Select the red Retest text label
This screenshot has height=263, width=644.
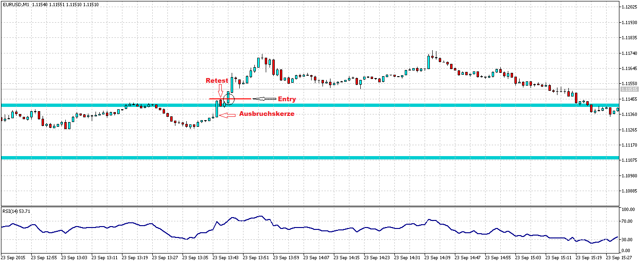(217, 81)
